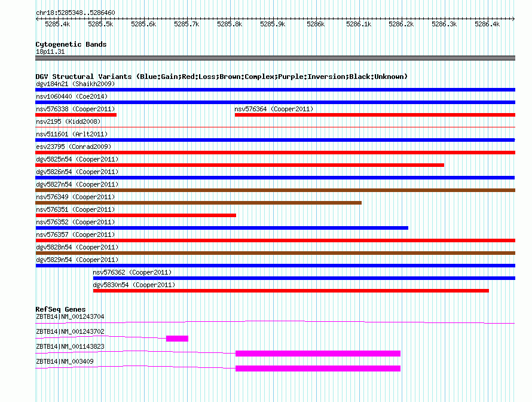Image resolution: width=532 pixels, height=402 pixels.
Task: Open the nsv1060440 (Coe2014) variant label
Action: pos(72,96)
